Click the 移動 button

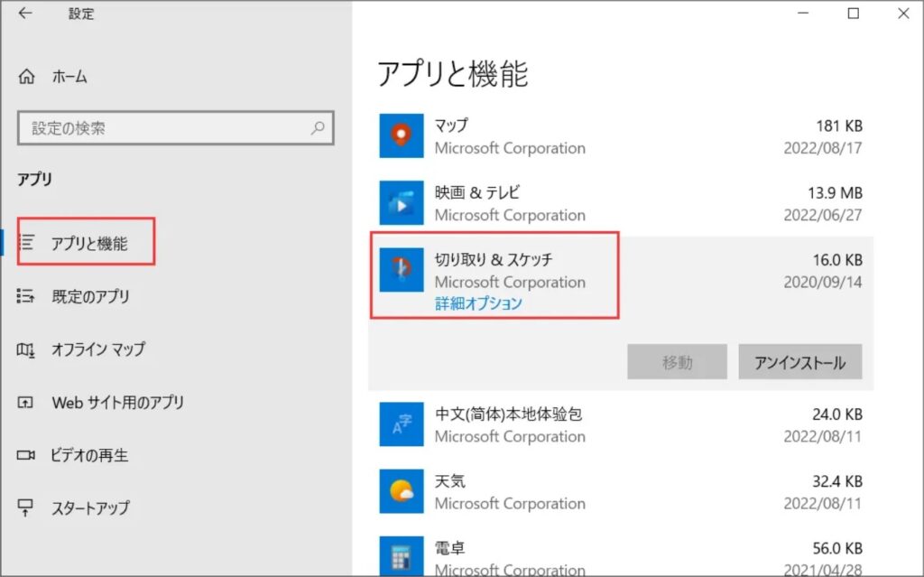pos(677,361)
